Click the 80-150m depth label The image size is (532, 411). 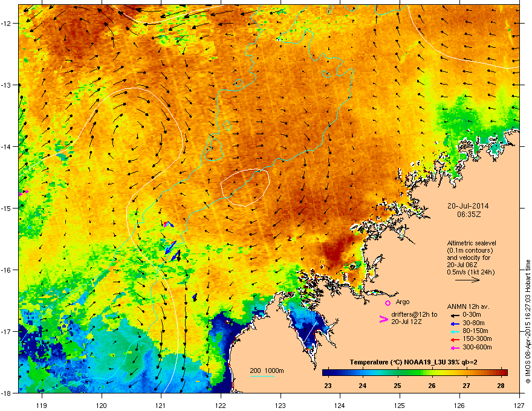point(475,331)
